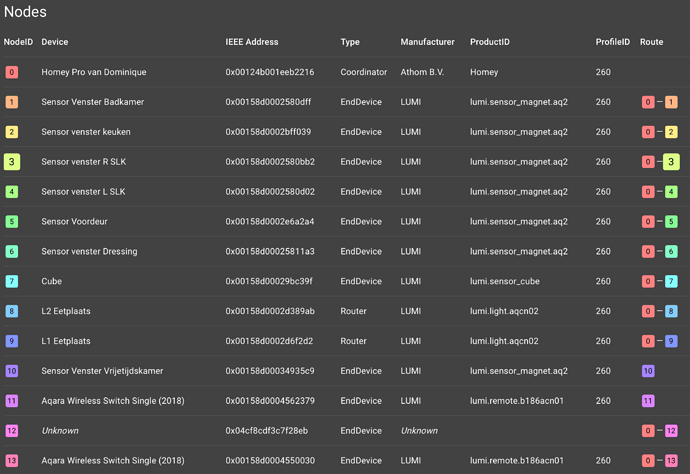690x474 pixels.
Task: Select the Unknown device name
Action: pyautogui.click(x=60, y=431)
